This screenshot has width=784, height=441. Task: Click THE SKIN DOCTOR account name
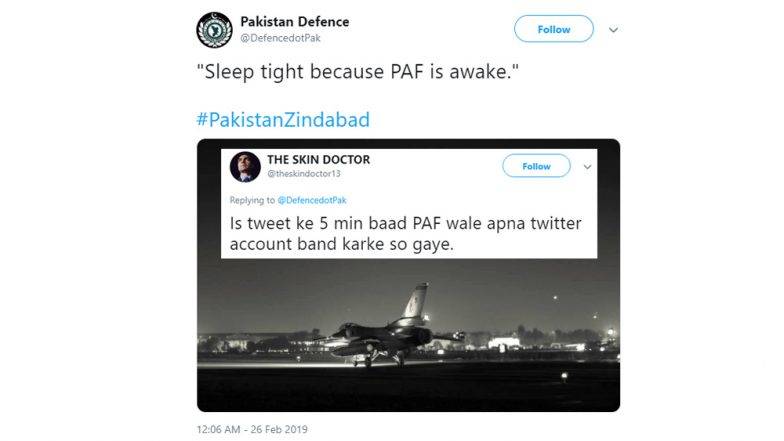318,159
